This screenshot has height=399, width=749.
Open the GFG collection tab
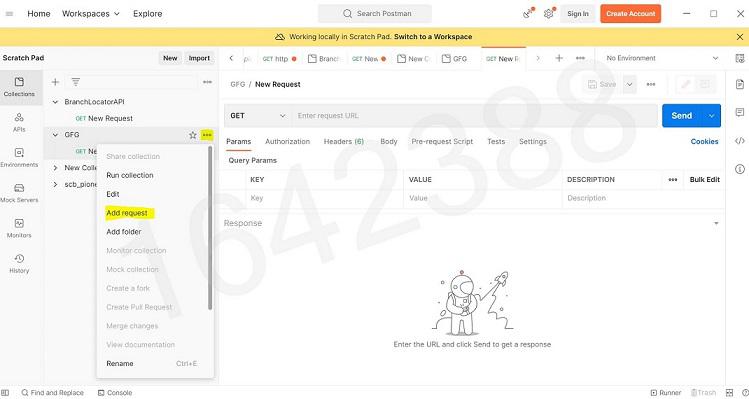click(455, 59)
